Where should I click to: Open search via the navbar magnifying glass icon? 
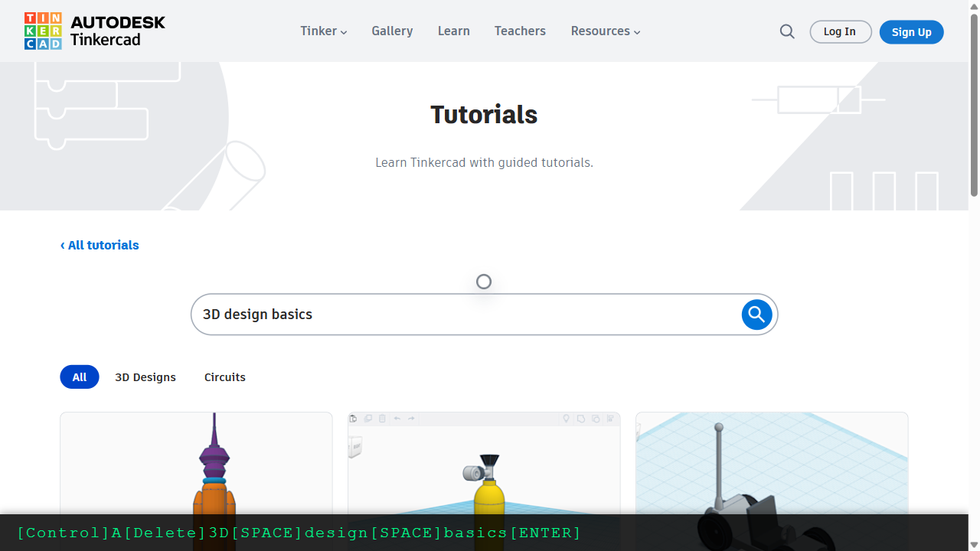(787, 31)
